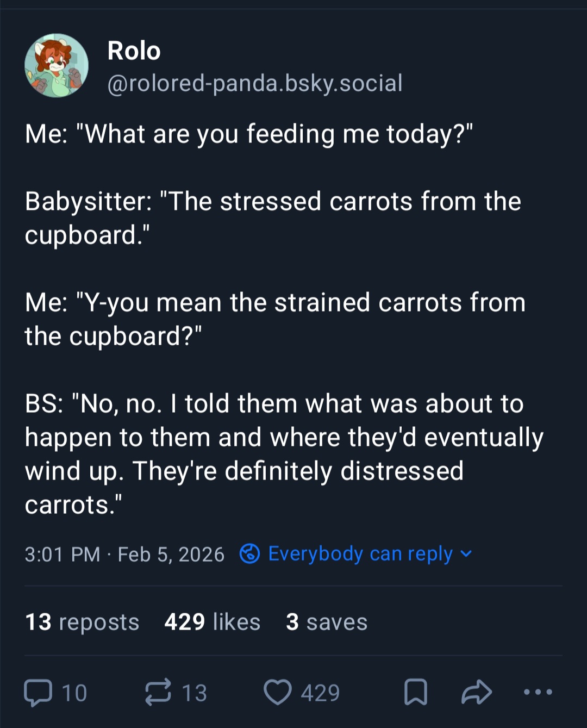Like the post with the heart icon
This screenshot has width=587, height=728.
(x=277, y=693)
